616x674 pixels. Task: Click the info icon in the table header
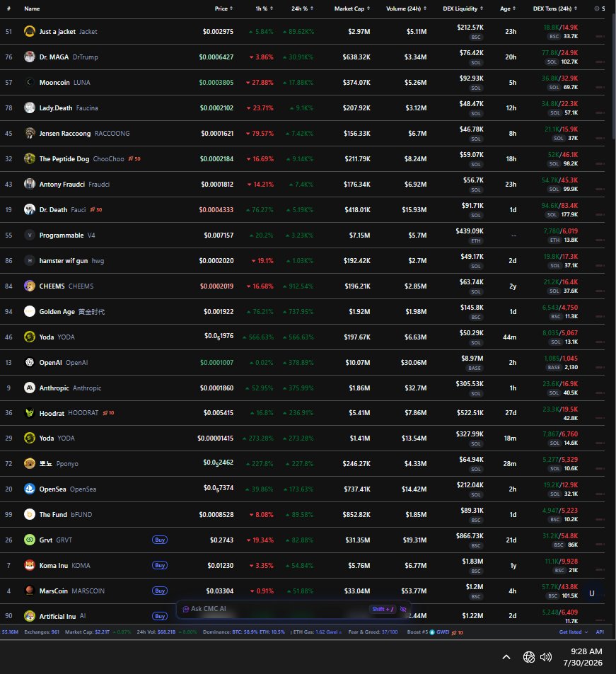pos(597,8)
